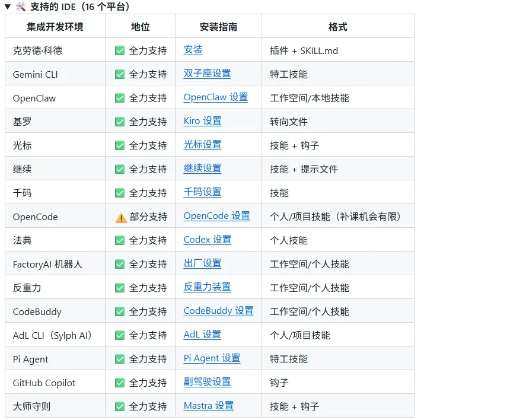Open the 反重力装置 link
The width and height of the screenshot is (510, 420).
[207, 287]
